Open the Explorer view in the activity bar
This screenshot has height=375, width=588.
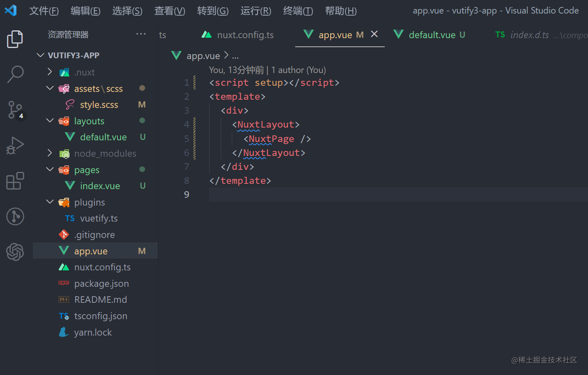[x=15, y=39]
